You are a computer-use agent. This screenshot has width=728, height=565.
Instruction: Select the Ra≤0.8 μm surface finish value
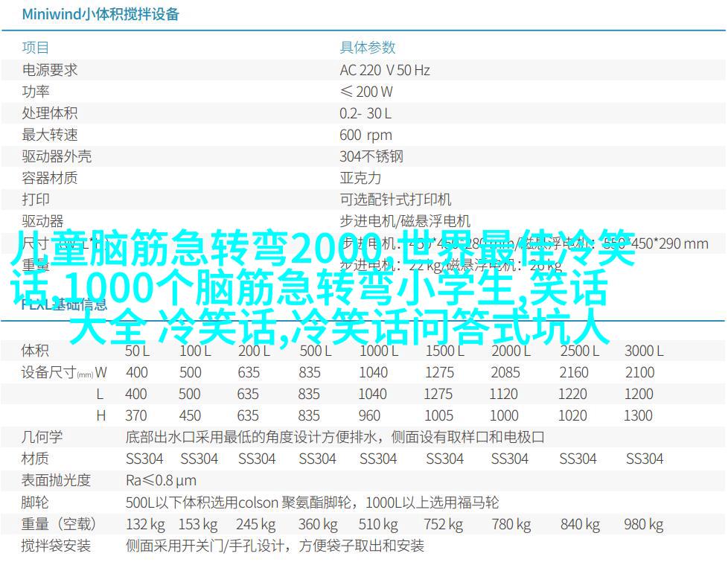pyautogui.click(x=161, y=480)
